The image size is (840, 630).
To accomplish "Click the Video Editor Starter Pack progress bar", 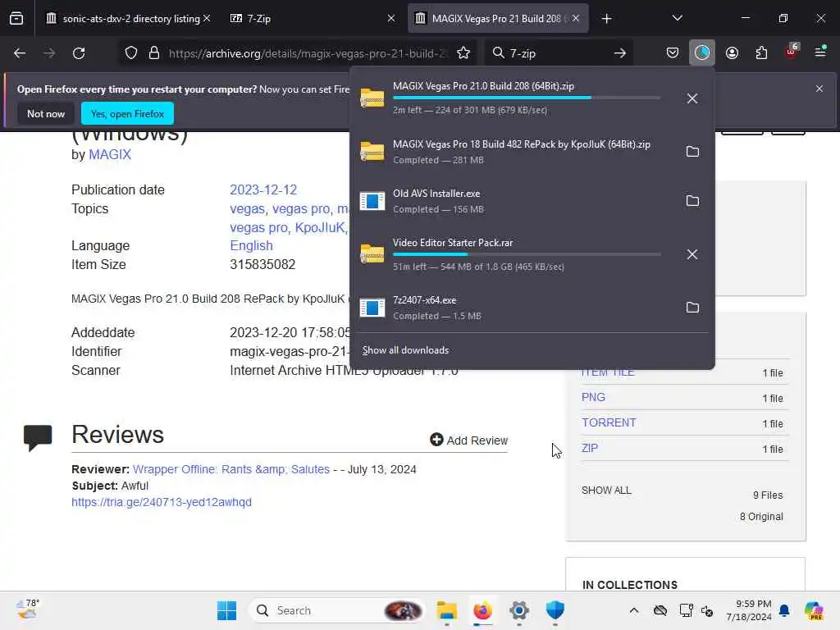I will coord(527,254).
